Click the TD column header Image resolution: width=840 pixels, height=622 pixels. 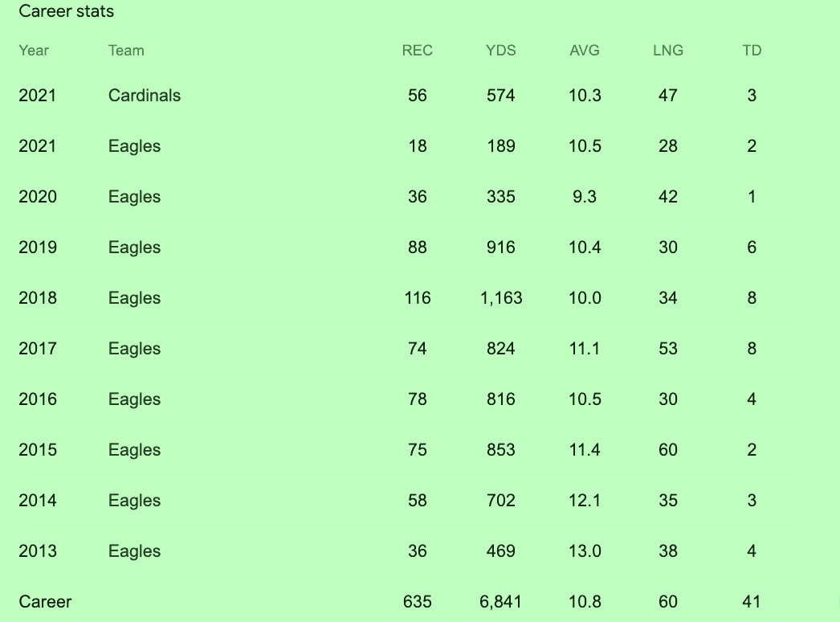tap(752, 51)
